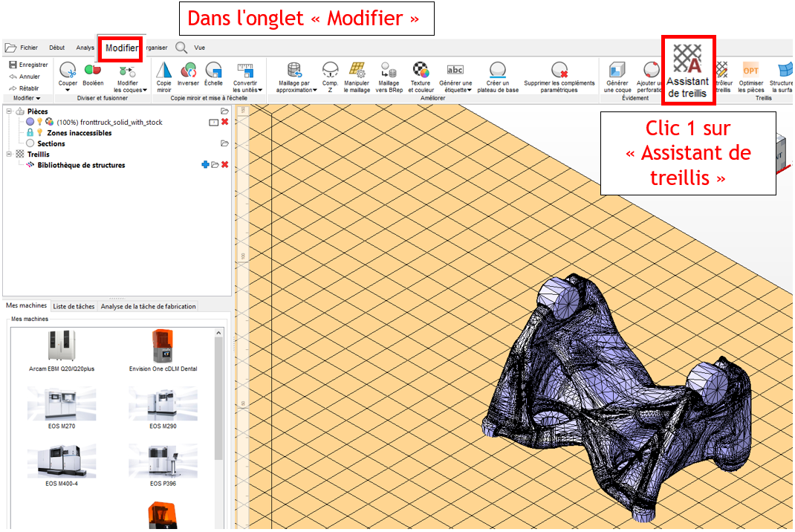Click the Copie miroir tool
The height and width of the screenshot is (532, 795).
coord(163,71)
